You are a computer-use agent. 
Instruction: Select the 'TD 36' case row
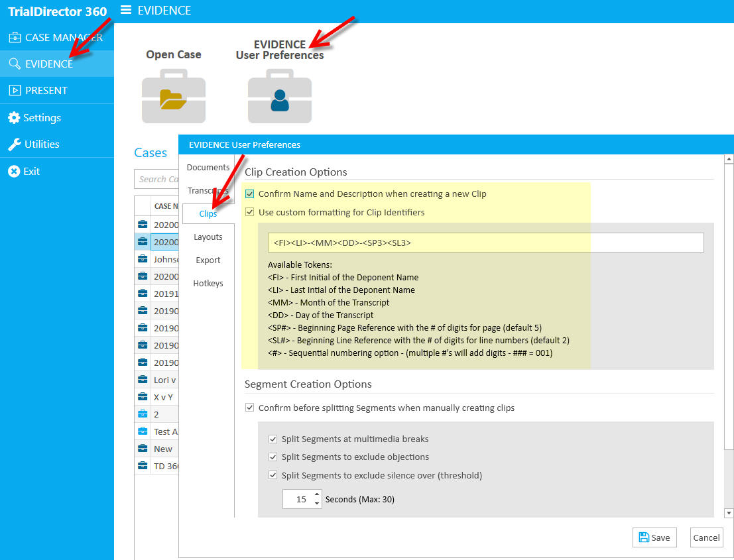156,466
